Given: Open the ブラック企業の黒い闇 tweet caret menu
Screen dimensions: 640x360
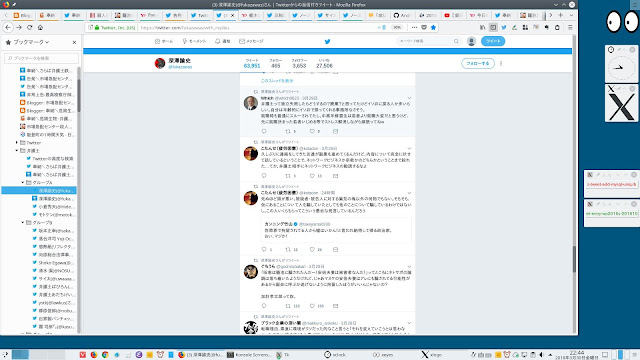Looking at the screenshot, I should [409, 323].
